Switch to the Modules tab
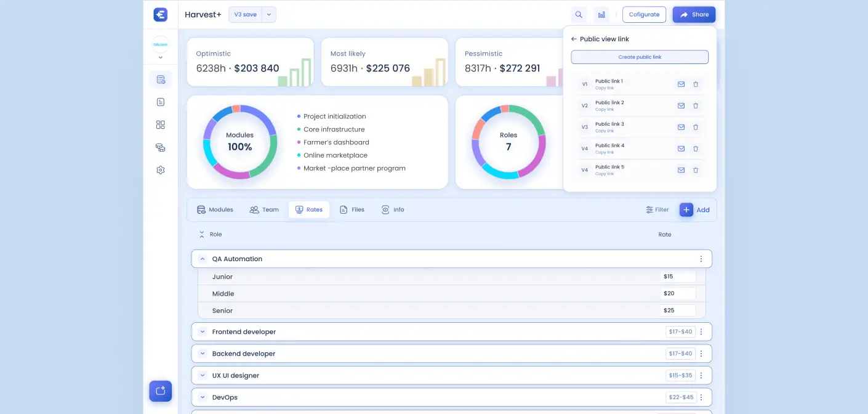Viewport: 868px width, 414px height. tap(215, 210)
